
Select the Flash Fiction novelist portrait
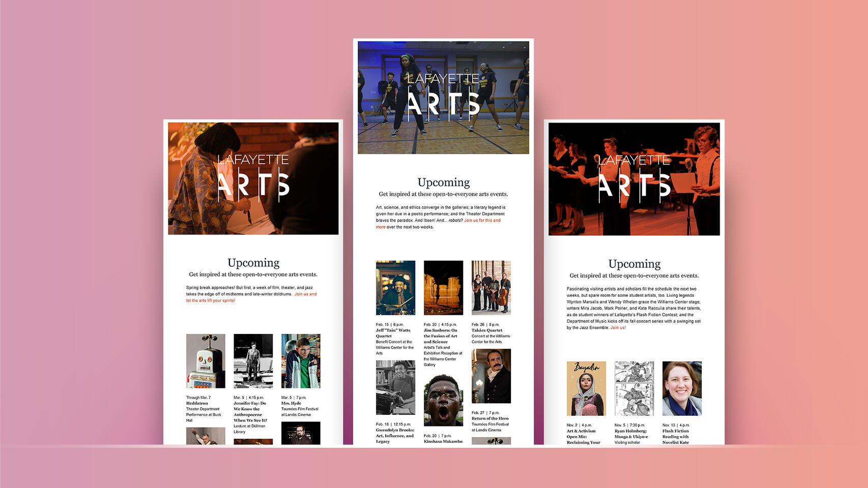coord(682,388)
